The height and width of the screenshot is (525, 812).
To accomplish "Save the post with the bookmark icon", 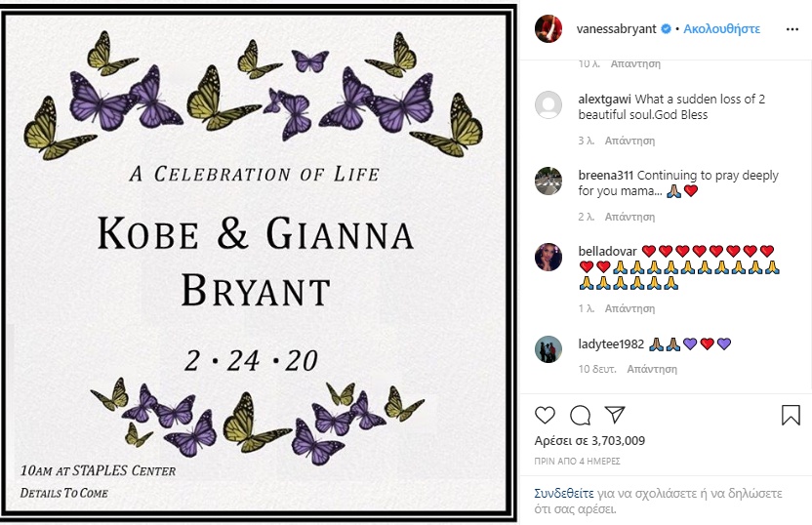I will point(791,415).
